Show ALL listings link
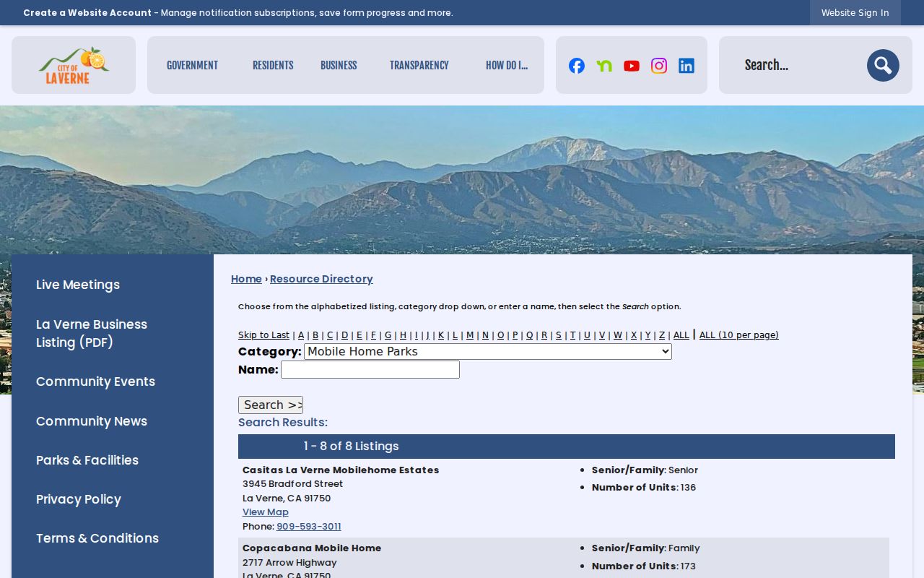 [681, 335]
